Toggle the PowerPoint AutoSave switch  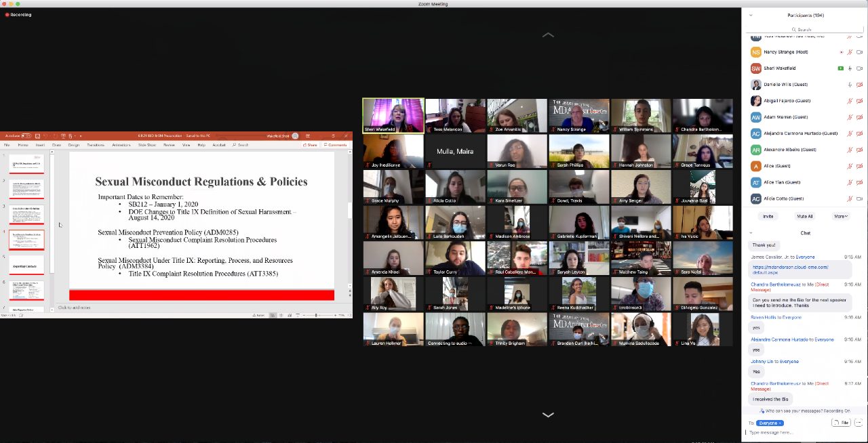coord(26,135)
